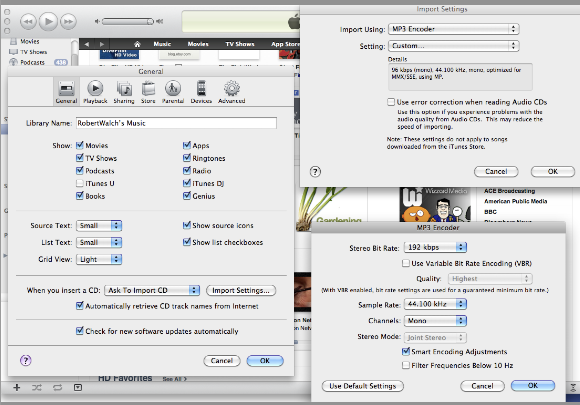Toggle check for software updates automatically
The height and width of the screenshot is (405, 580).
click(80, 331)
